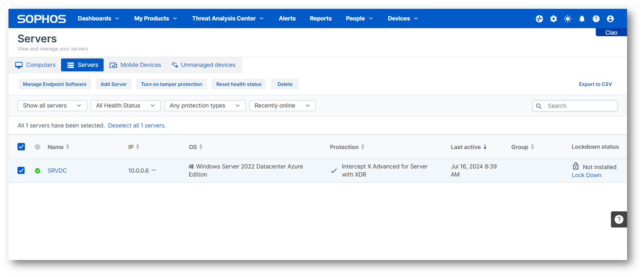Open the SRVDC server link
The height and width of the screenshot is (277, 644).
point(57,171)
